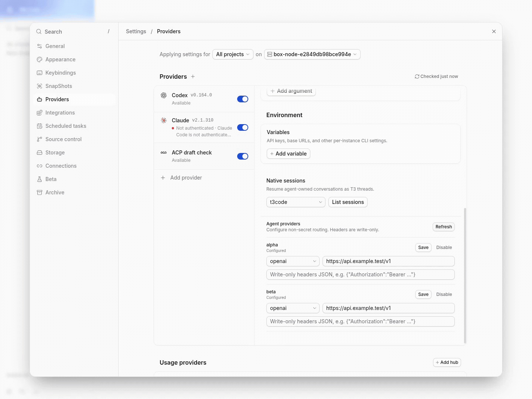Click the SnapShots camera icon
Screen dimensions: 532x399
tap(40, 86)
